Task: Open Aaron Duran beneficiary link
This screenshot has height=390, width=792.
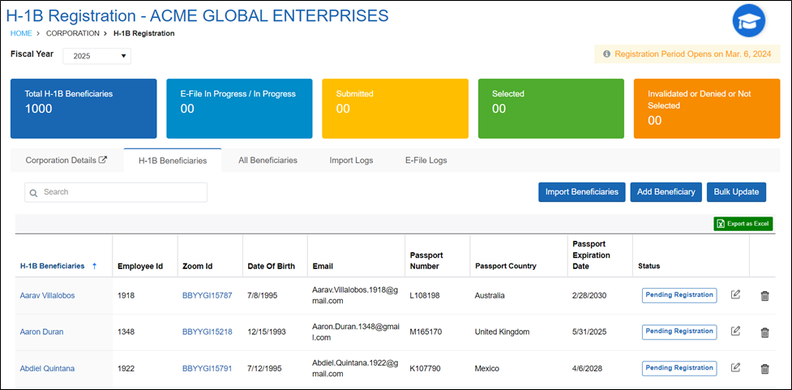Action: pos(41,332)
